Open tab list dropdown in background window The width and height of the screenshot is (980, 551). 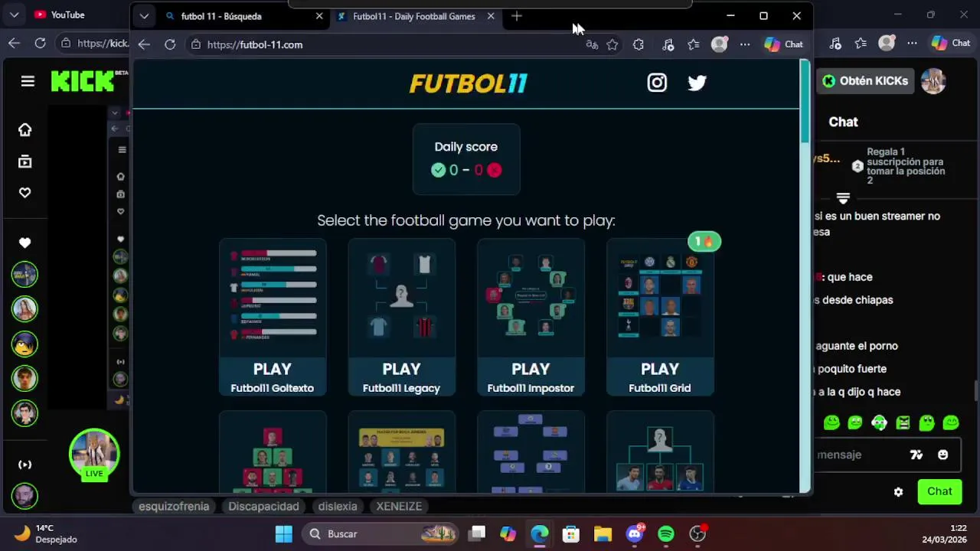[14, 15]
